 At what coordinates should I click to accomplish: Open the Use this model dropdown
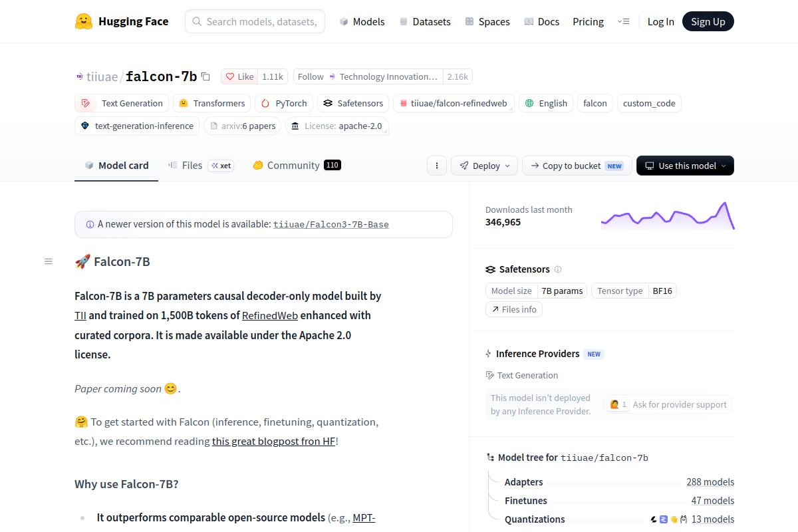(x=685, y=166)
